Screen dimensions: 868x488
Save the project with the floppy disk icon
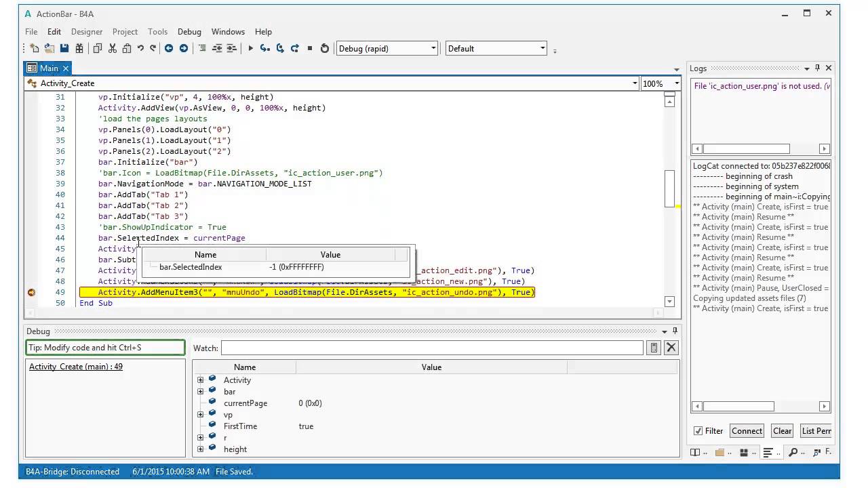pyautogui.click(x=64, y=48)
